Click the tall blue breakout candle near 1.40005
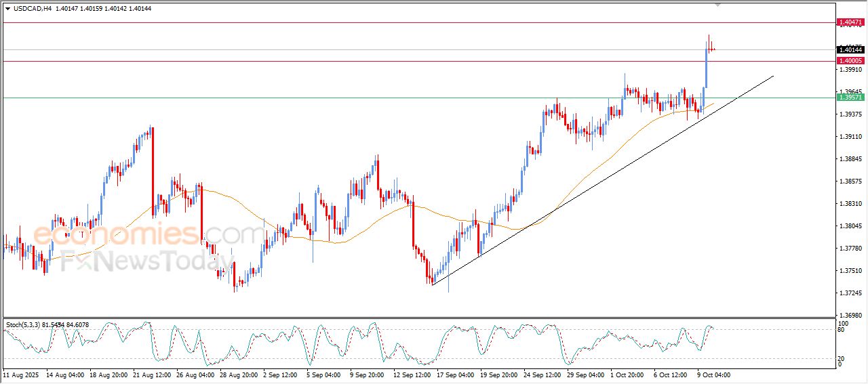868x384 pixels. [x=706, y=68]
